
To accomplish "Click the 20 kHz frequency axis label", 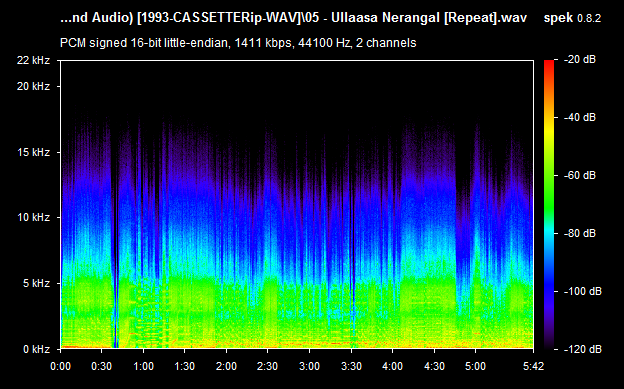I will tap(33, 86).
